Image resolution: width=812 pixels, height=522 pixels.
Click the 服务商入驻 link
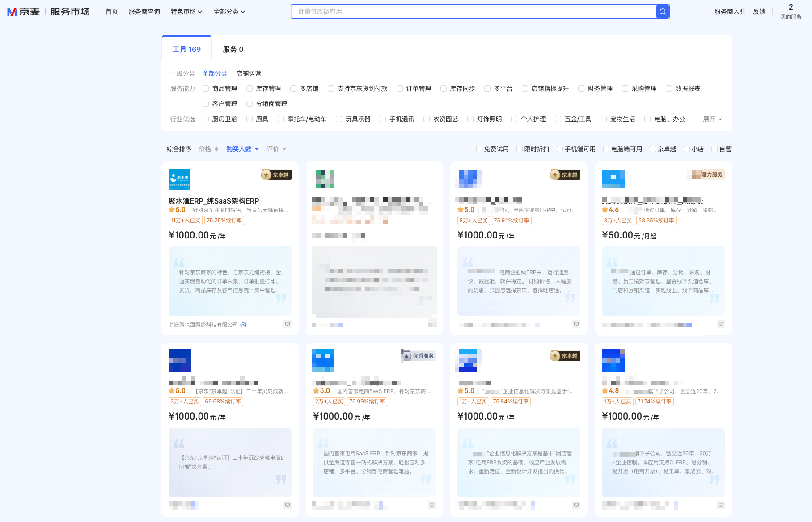730,12
